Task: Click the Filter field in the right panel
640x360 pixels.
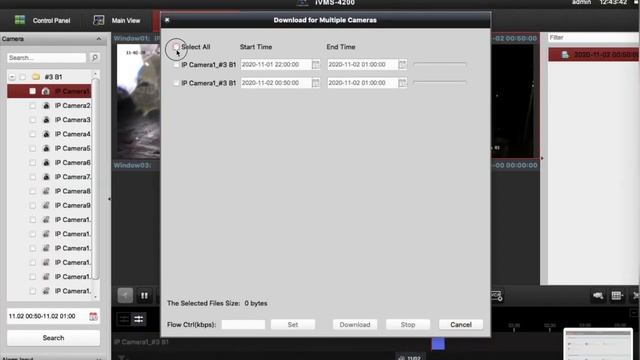Action: click(593, 38)
